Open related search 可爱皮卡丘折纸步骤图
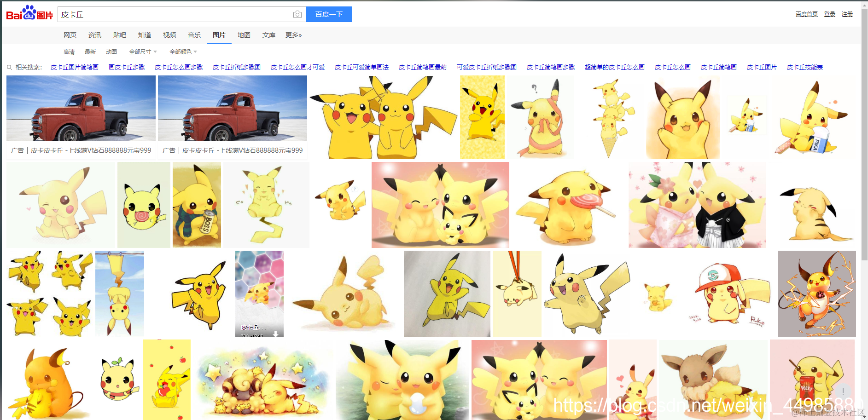The image size is (868, 420). (x=487, y=67)
